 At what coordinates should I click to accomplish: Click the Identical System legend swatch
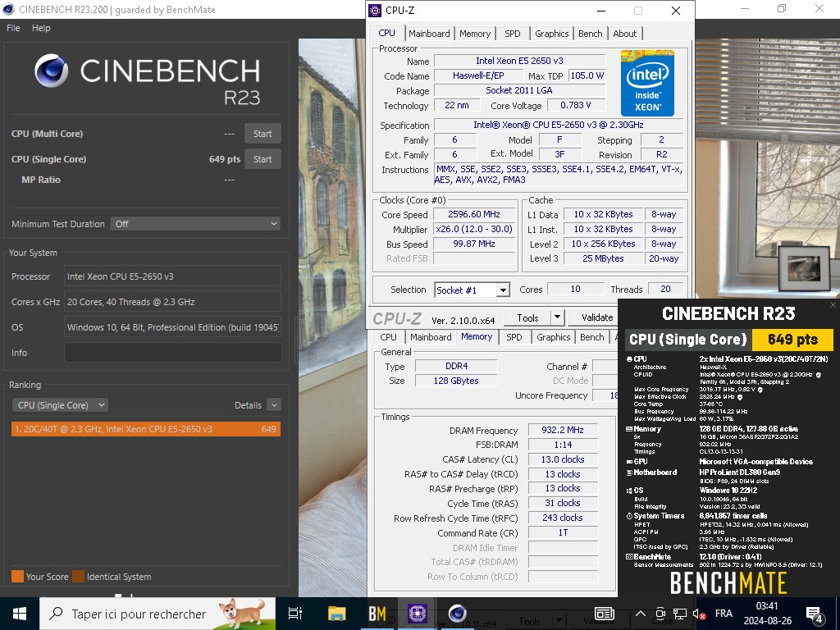point(79,577)
